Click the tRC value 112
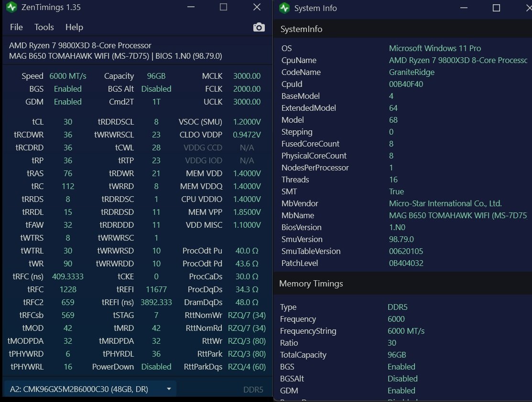The width and height of the screenshot is (532, 402). [68, 186]
